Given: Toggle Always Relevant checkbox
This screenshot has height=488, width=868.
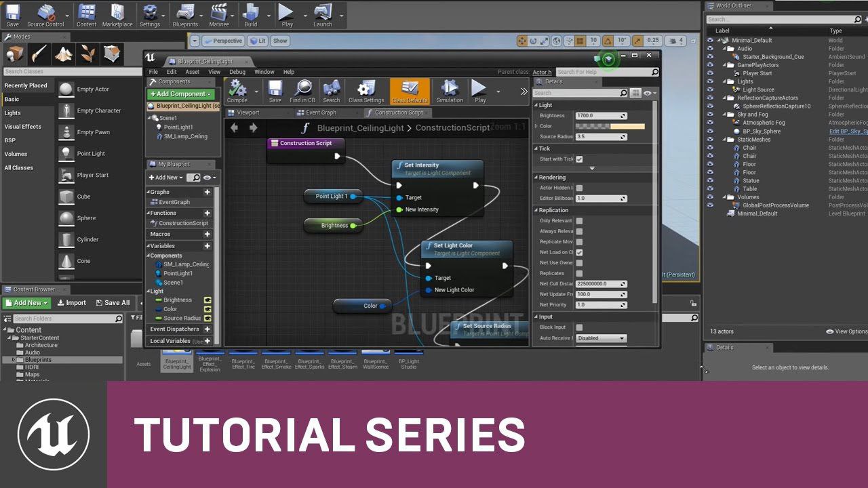Looking at the screenshot, I should (x=579, y=231).
